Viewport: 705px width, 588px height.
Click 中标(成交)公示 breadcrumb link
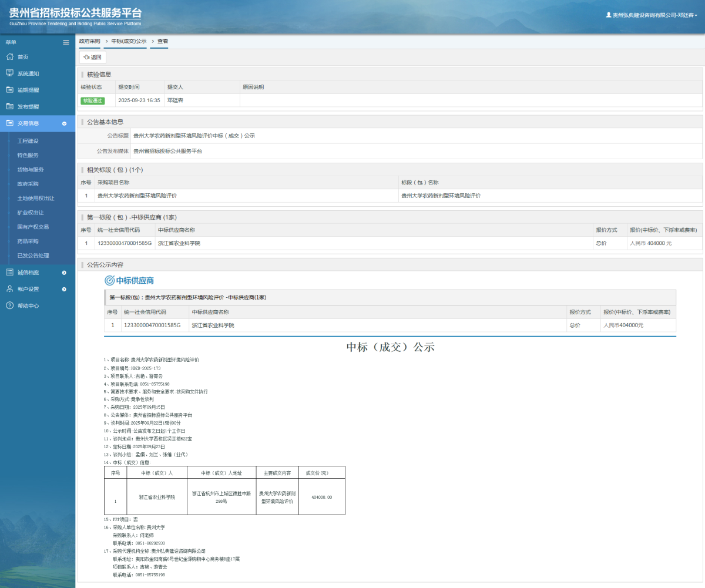[x=129, y=42]
